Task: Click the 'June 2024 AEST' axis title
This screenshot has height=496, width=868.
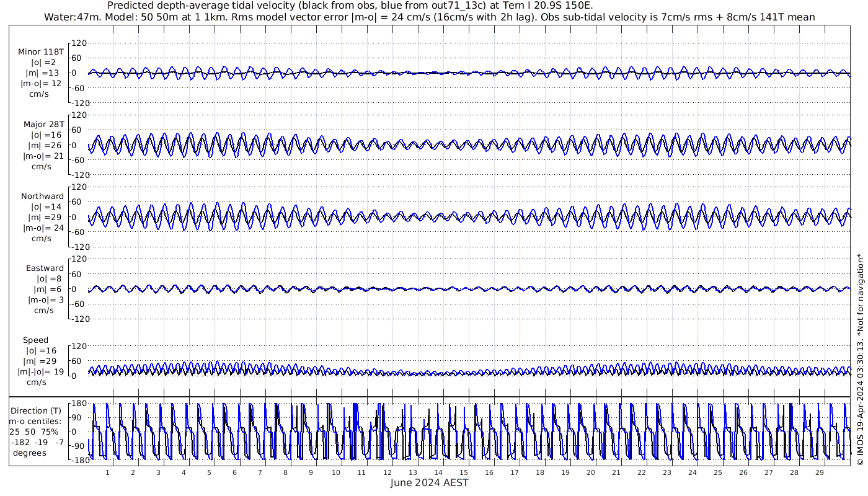Action: point(429,482)
